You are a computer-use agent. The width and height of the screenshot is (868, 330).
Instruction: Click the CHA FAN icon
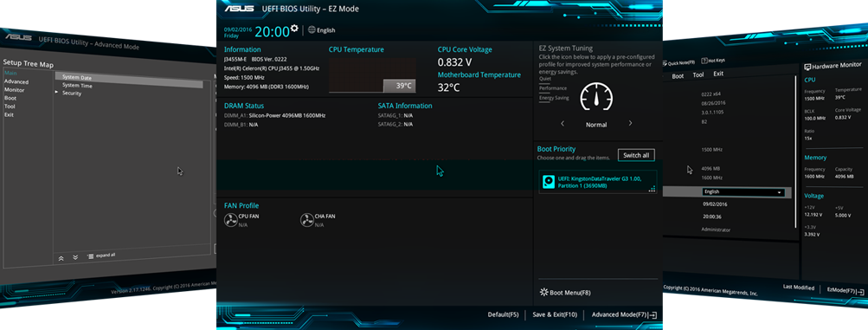[306, 220]
